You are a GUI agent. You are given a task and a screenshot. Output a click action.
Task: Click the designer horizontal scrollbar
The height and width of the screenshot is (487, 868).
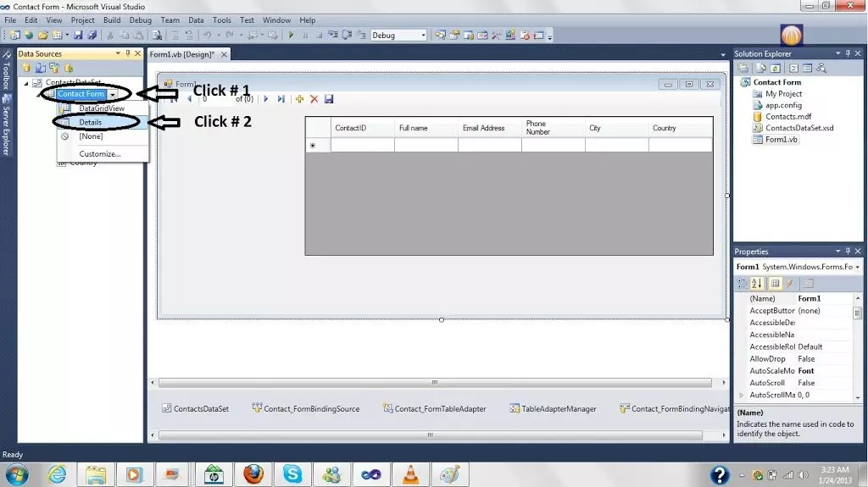(x=435, y=383)
